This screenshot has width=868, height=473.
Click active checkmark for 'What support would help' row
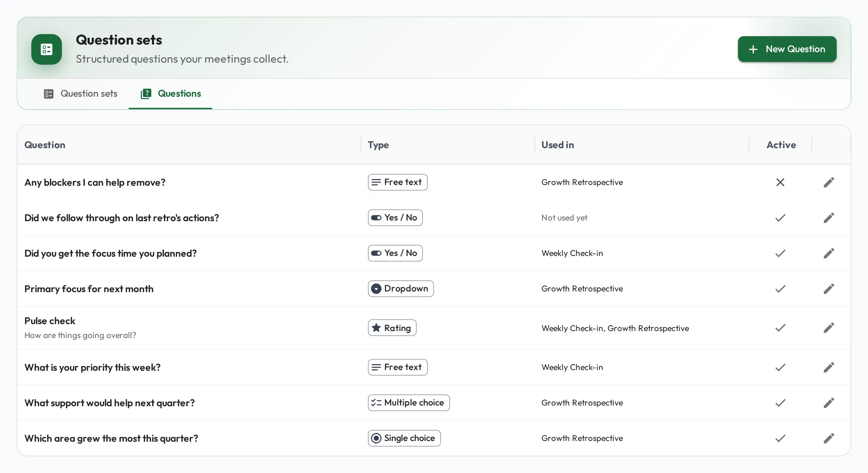point(780,403)
